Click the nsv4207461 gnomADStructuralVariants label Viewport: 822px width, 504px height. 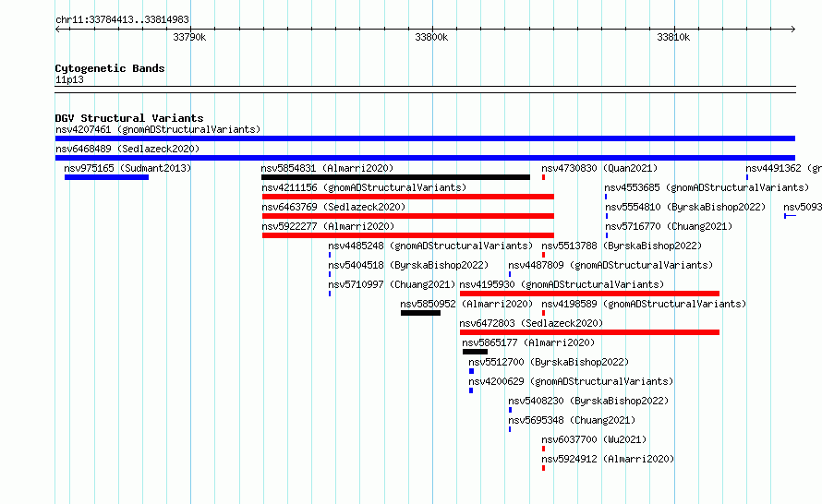tap(158, 129)
